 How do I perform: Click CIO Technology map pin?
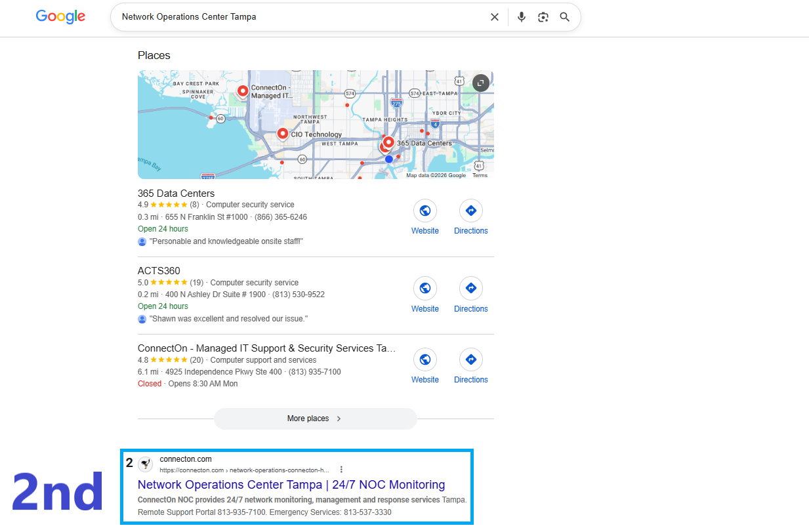point(283,134)
